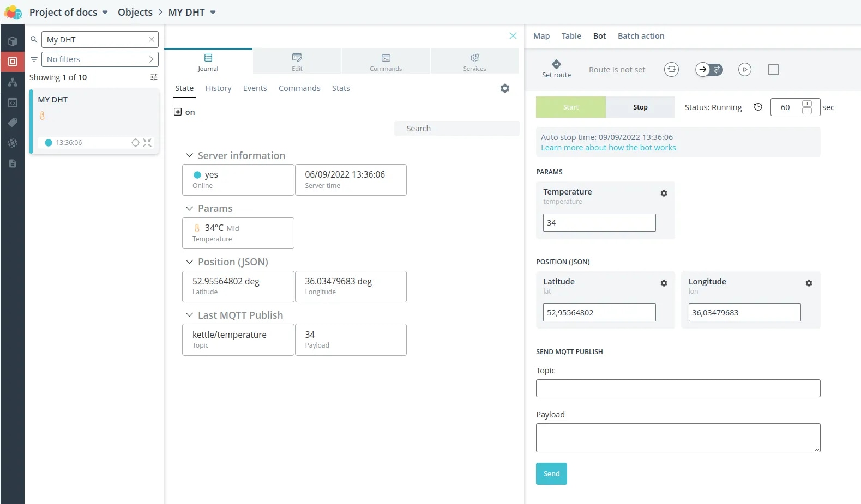Open the Longitude param gear settings

[x=809, y=283]
